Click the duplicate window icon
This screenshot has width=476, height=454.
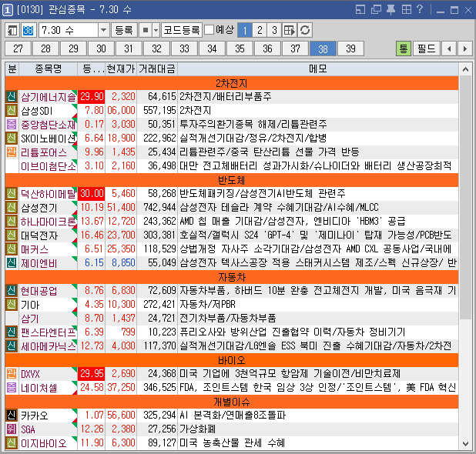pyautogui.click(x=376, y=10)
